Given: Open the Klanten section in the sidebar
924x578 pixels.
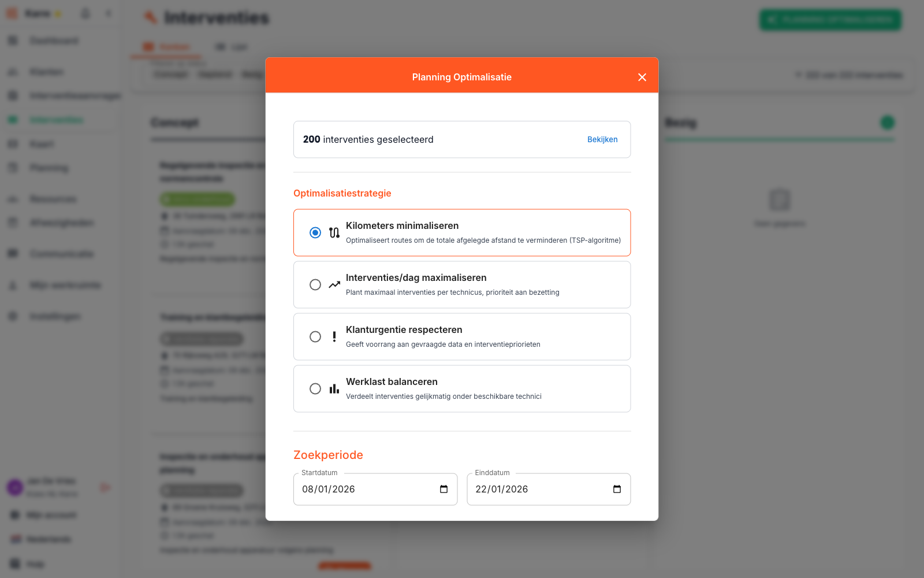Looking at the screenshot, I should (x=46, y=72).
